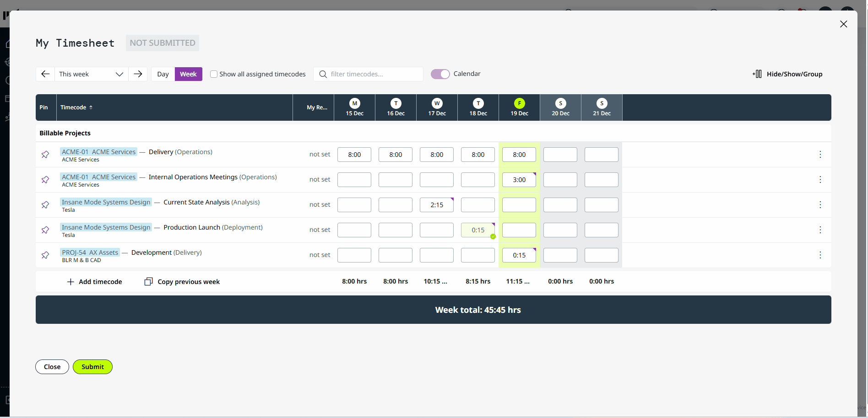Viewport: 868px width, 418px height.
Task: Click Wednesday's 2:15 Current State Analysis entry
Action: click(x=436, y=205)
